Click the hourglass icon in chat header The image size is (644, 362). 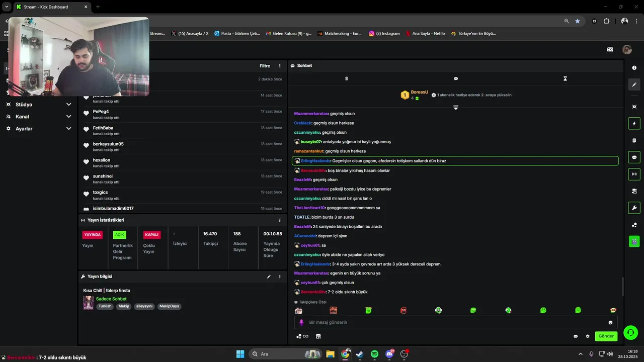click(565, 78)
